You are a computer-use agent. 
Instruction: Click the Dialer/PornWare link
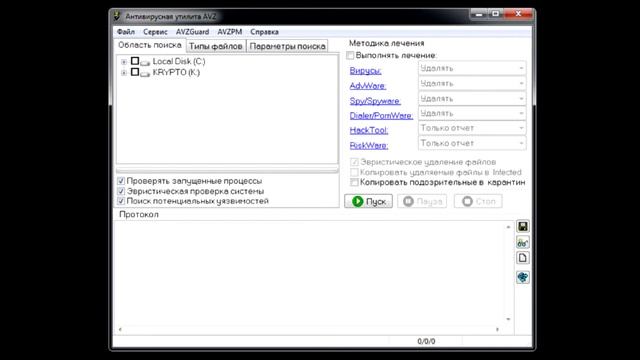click(x=381, y=116)
